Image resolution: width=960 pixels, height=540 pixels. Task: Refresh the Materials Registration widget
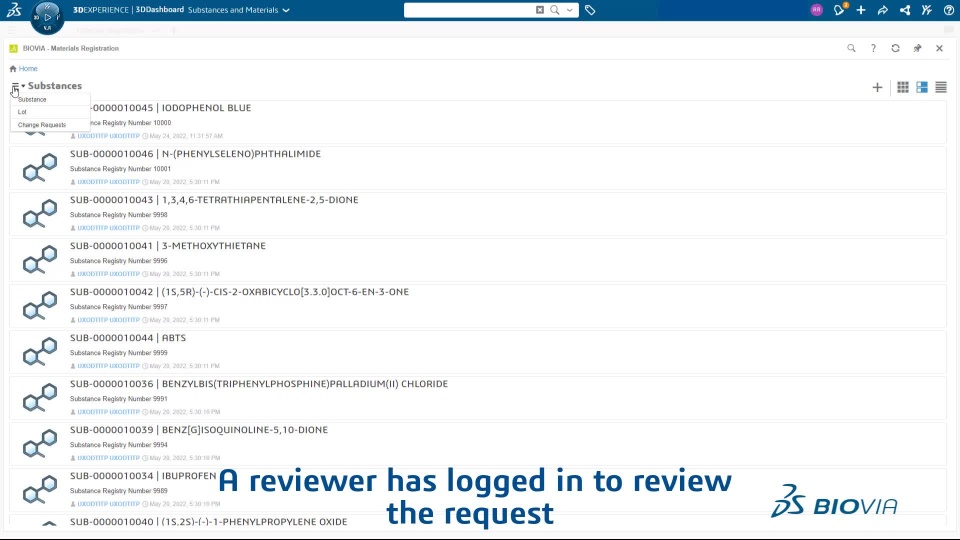(x=895, y=48)
